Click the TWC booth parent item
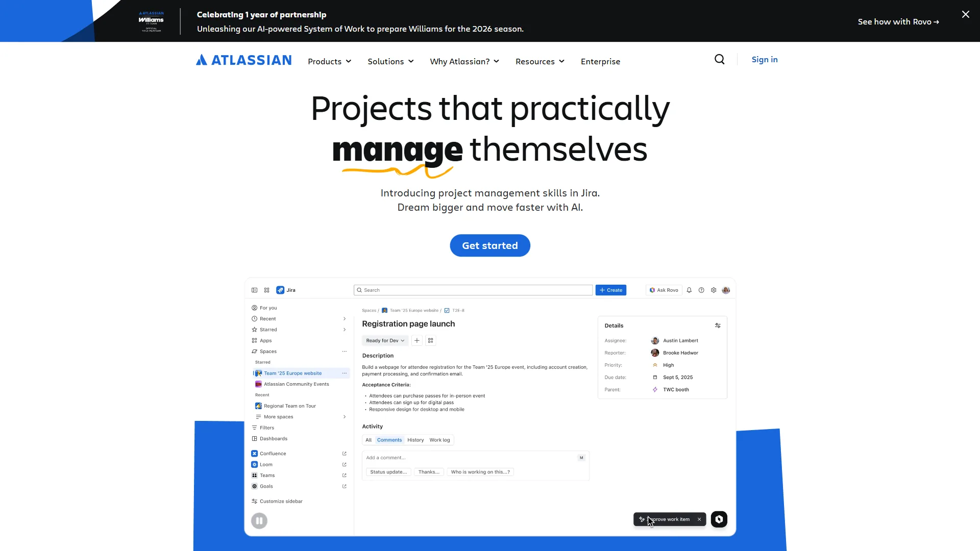The image size is (980, 551). (671, 390)
